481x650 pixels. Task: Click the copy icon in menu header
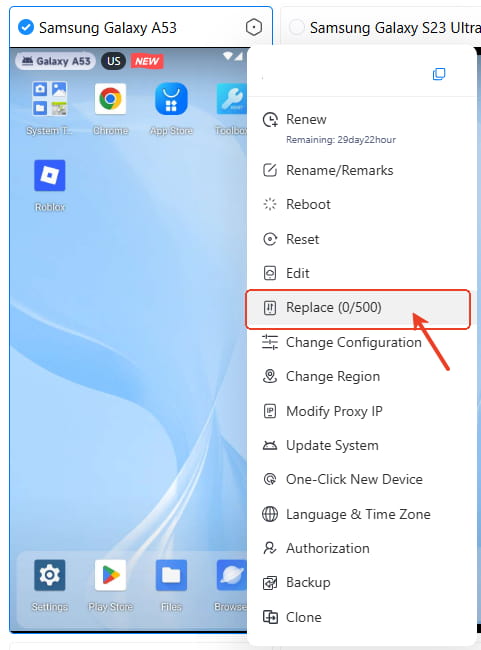439,74
